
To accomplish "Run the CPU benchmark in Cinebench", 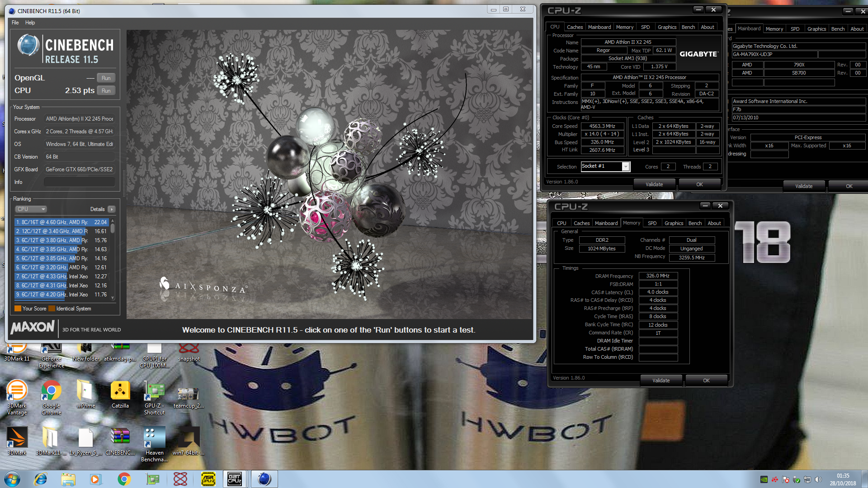I will 106,90.
